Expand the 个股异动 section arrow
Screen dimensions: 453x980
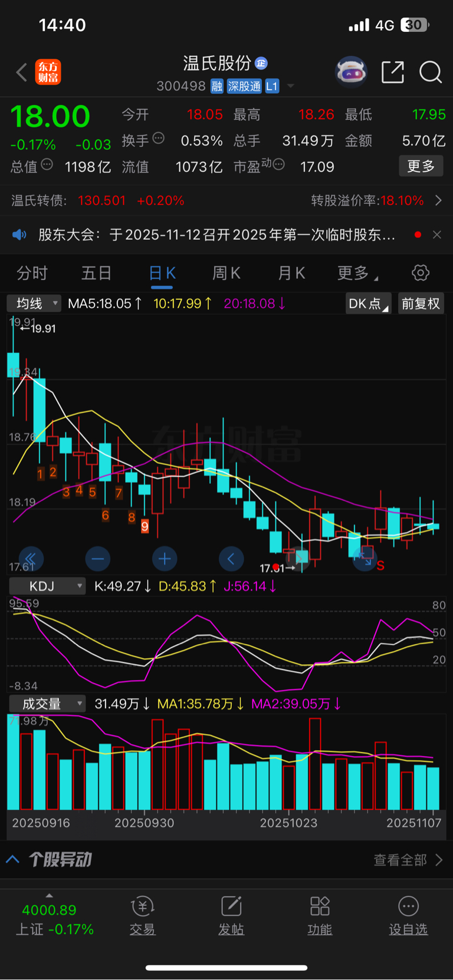tap(12, 859)
